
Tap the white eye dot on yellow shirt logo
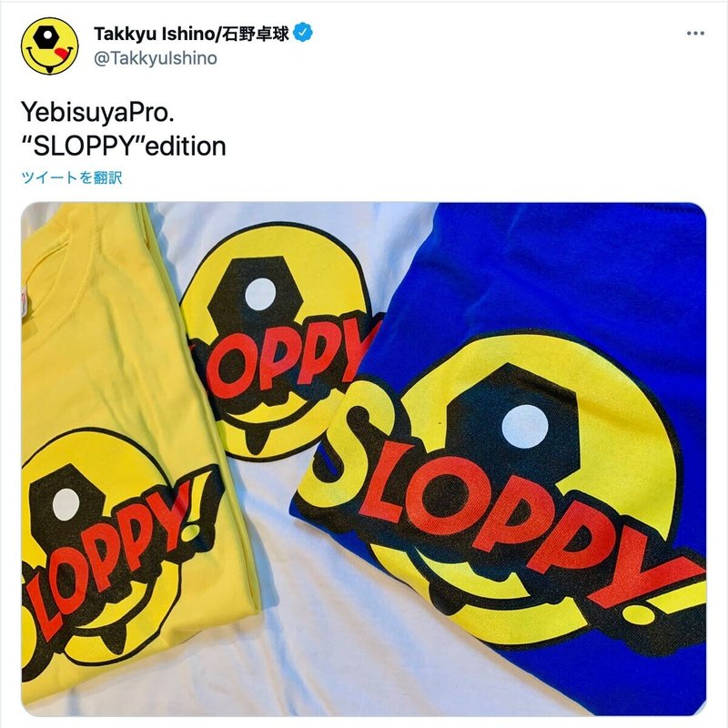(x=66, y=504)
